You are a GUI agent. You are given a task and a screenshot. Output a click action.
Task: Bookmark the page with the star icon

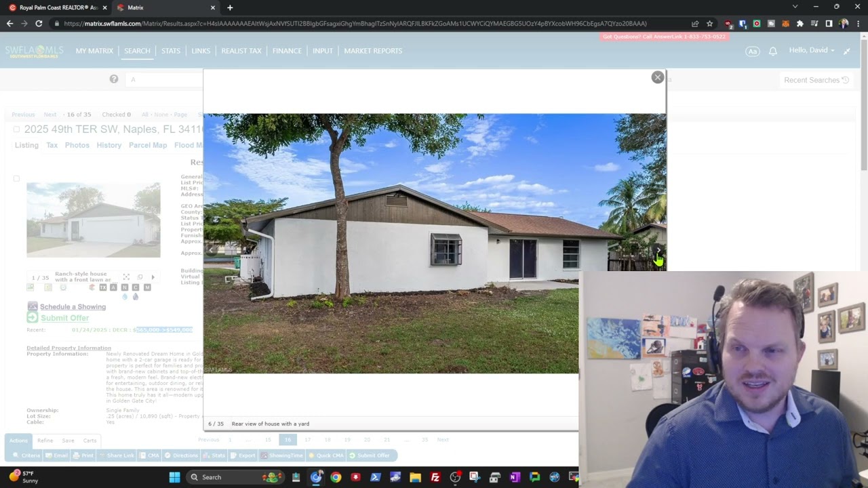(709, 23)
